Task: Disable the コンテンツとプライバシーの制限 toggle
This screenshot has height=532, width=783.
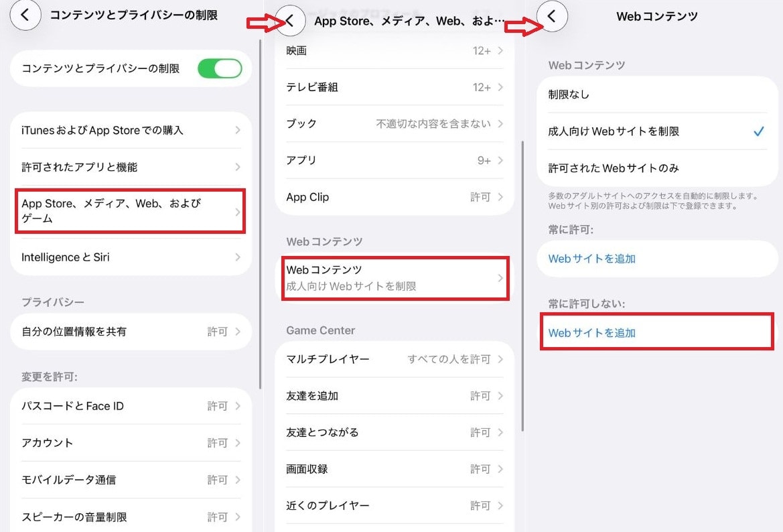Action: (220, 68)
